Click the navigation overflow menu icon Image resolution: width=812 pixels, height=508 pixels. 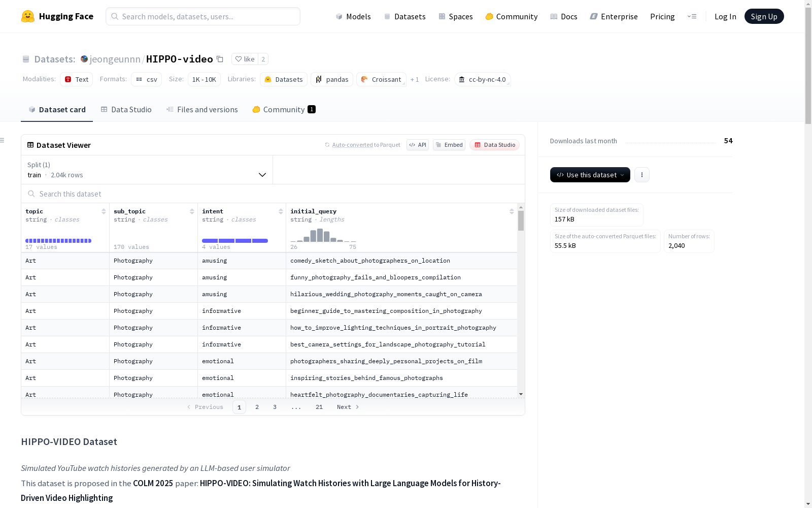click(x=692, y=16)
